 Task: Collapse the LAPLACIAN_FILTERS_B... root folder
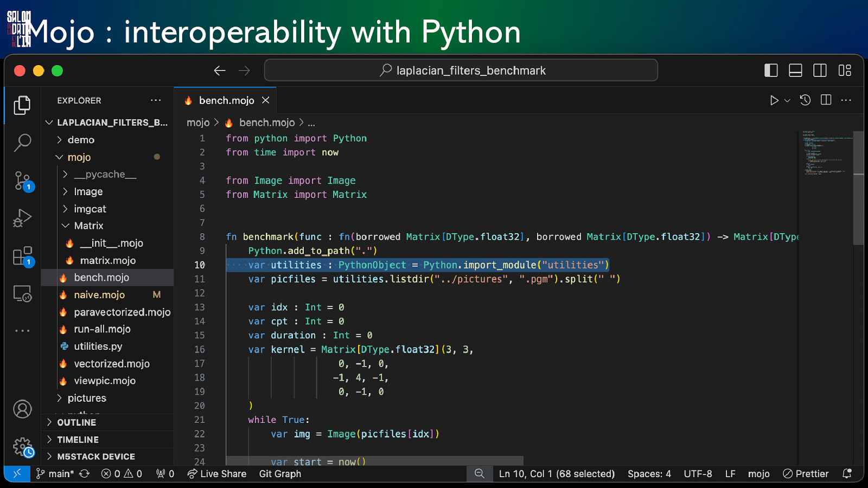pos(107,123)
